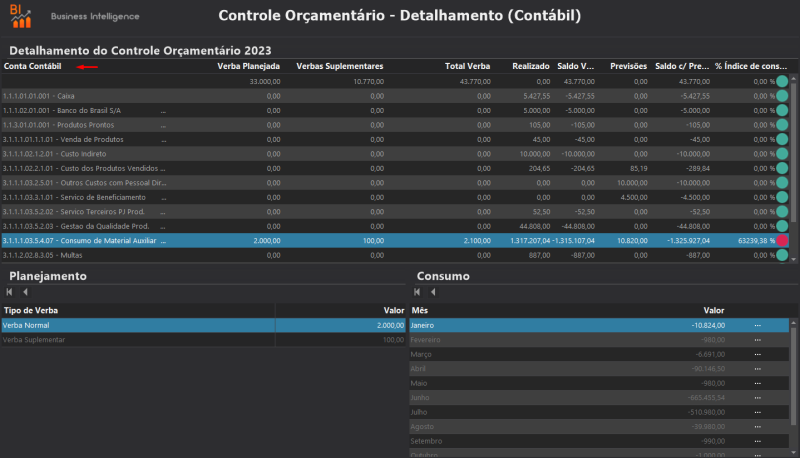The width and height of the screenshot is (800, 458).
Task: Sort by Conta Contábil column header
Action: [x=33, y=66]
